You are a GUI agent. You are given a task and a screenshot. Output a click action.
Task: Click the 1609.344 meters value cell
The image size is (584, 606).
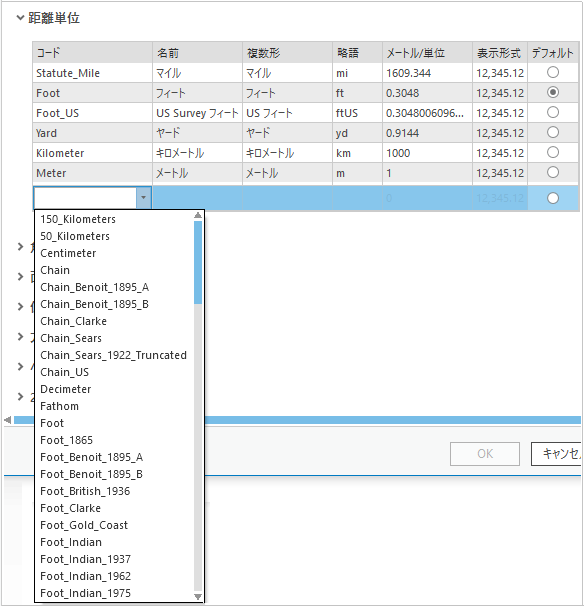427,73
